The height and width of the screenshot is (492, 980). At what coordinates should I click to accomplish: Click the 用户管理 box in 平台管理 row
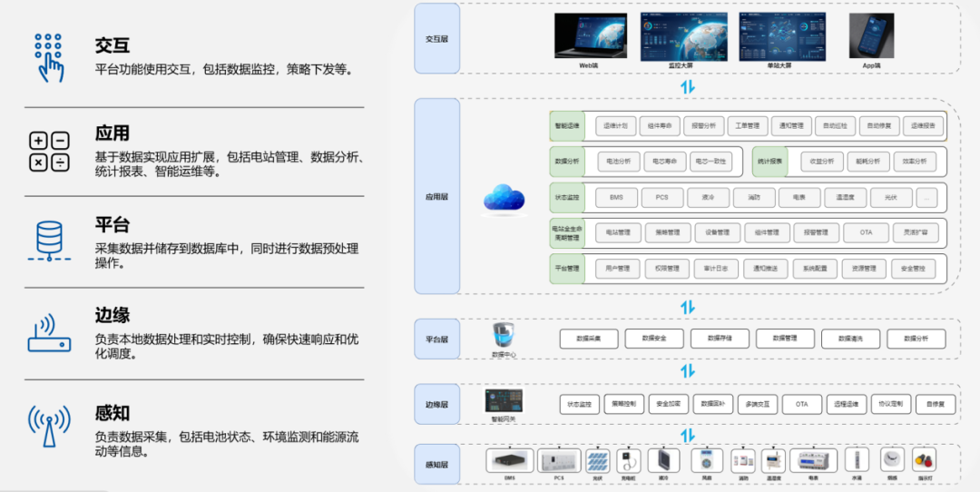[x=617, y=269]
